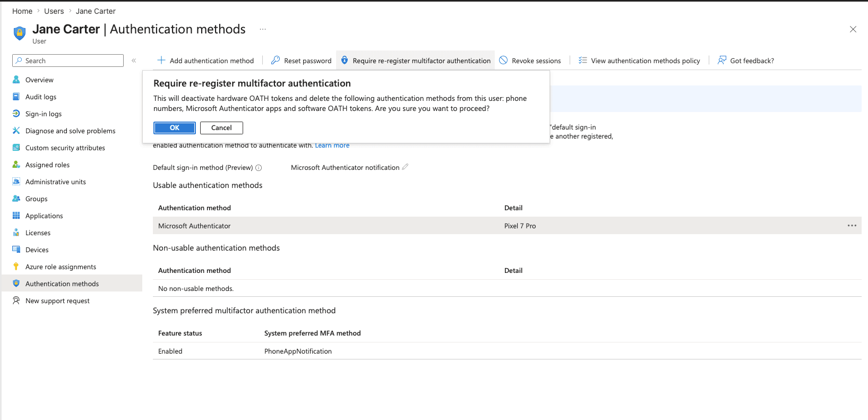
Task: Click the shield icon for Require re-register MFA
Action: 345,61
